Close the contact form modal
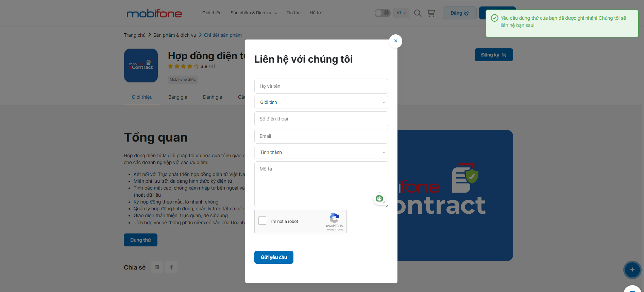Viewport: 644px width, 292px height. (395, 41)
